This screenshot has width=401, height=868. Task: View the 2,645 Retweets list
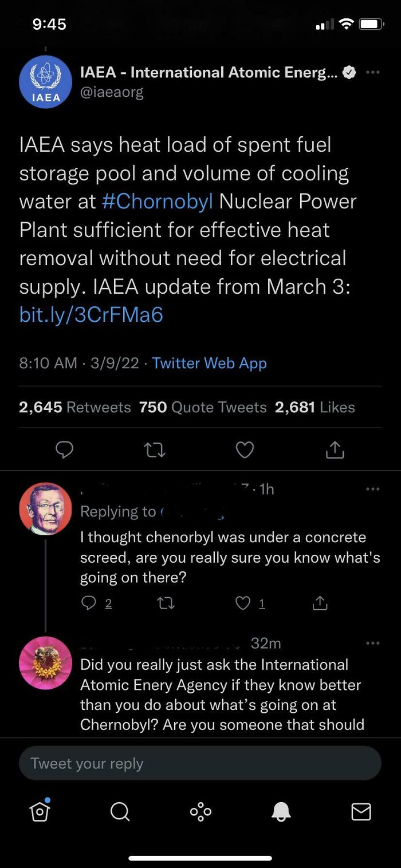tap(74, 407)
